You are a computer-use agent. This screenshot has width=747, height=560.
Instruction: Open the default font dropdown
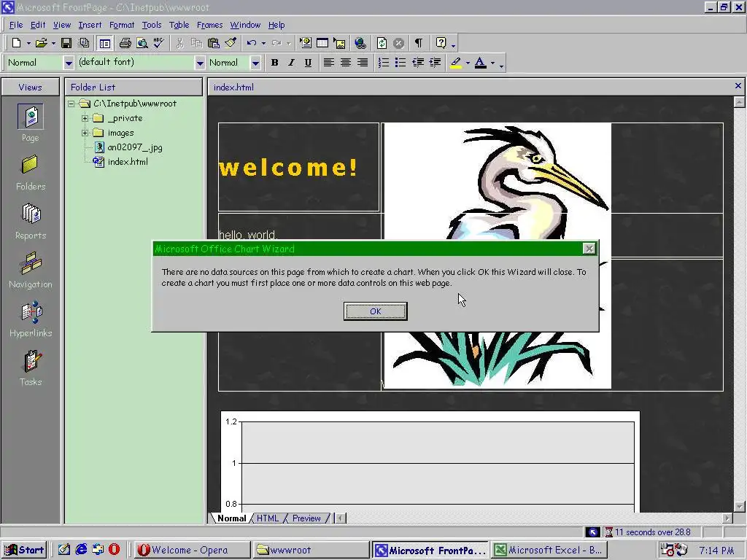pos(200,63)
